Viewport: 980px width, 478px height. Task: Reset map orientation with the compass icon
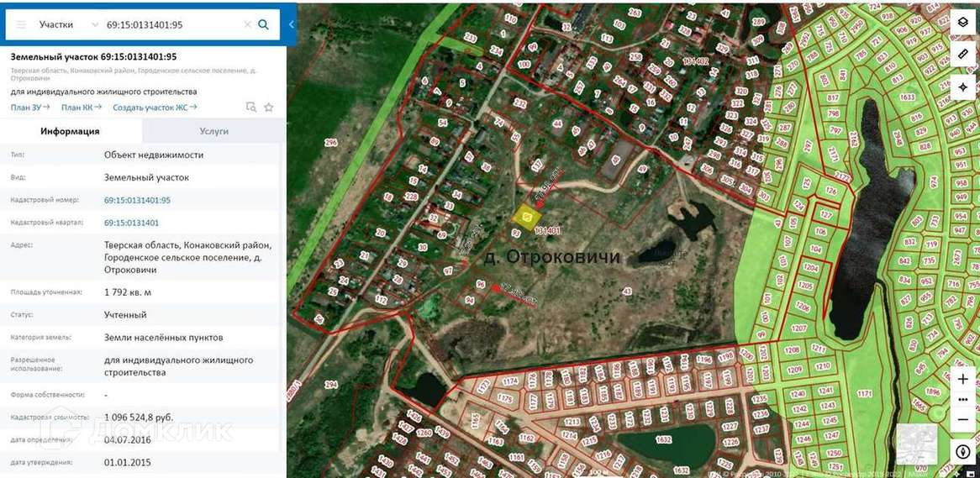pyautogui.click(x=963, y=452)
